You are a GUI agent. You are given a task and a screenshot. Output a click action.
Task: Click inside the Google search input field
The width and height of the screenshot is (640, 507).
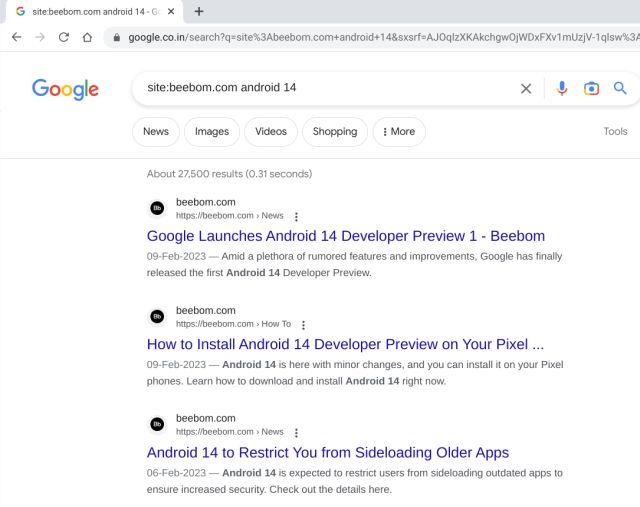click(327, 88)
